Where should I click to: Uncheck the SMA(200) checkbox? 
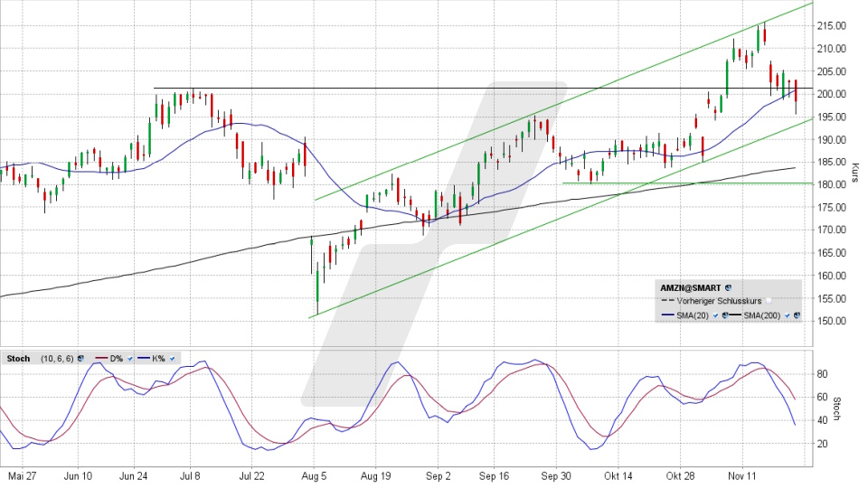coord(788,315)
